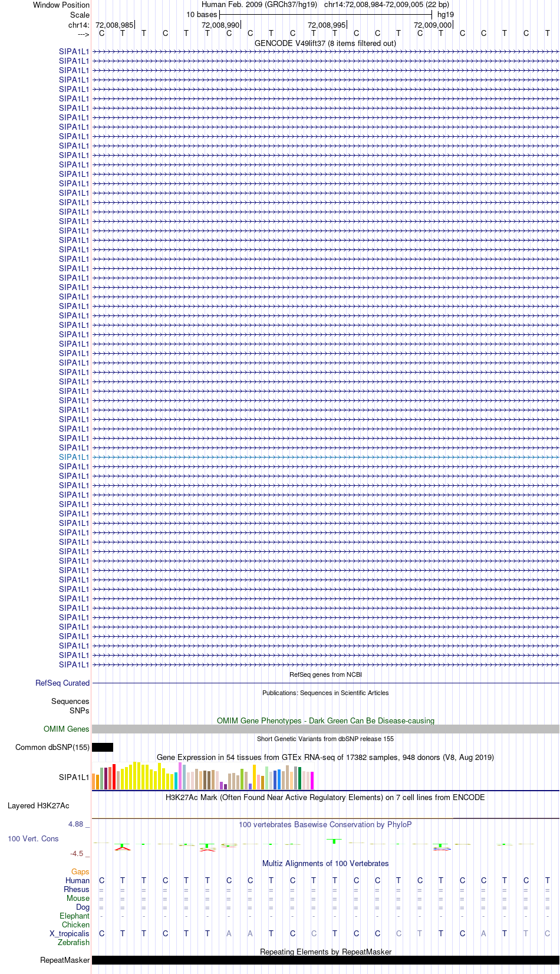This screenshot has height=974, width=560.
Task: Click the cyan bar in GTEx chart
Action: (176, 781)
